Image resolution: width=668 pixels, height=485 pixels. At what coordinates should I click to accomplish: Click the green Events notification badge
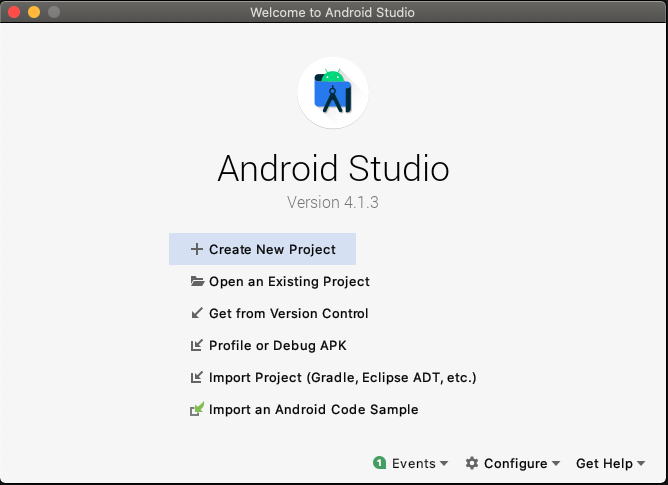(x=379, y=463)
